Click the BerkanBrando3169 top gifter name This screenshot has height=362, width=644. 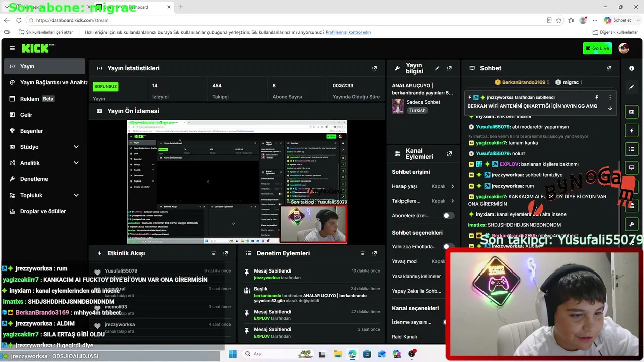point(524,82)
